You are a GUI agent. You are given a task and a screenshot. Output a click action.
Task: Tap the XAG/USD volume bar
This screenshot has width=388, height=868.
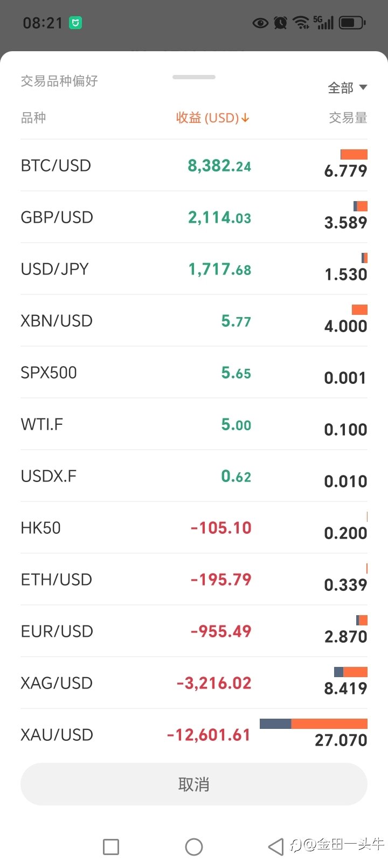pyautogui.click(x=351, y=672)
